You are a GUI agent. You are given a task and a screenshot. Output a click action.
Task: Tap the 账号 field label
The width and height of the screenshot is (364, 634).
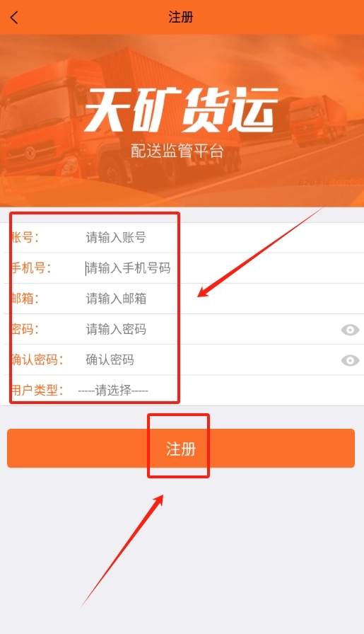point(25,237)
